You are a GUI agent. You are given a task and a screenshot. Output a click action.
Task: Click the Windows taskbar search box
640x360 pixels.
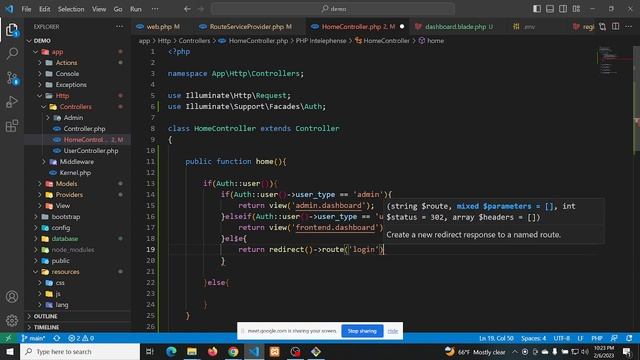pos(80,351)
